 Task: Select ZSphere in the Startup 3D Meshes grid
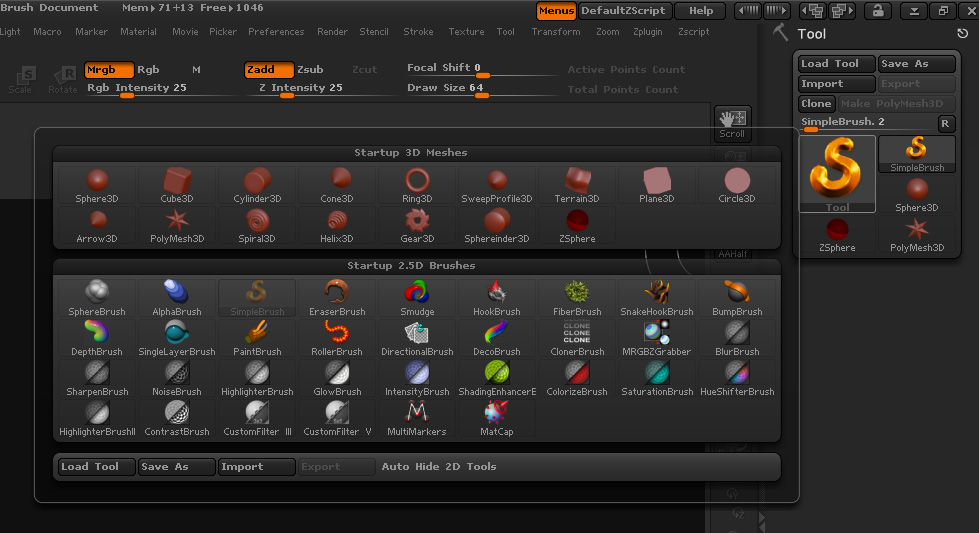tap(576, 226)
